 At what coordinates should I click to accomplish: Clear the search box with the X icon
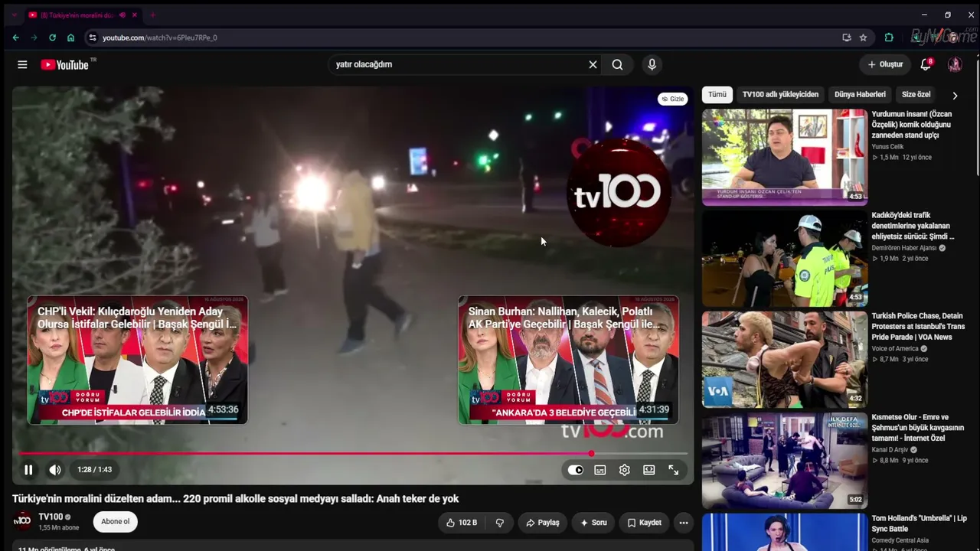(x=593, y=65)
